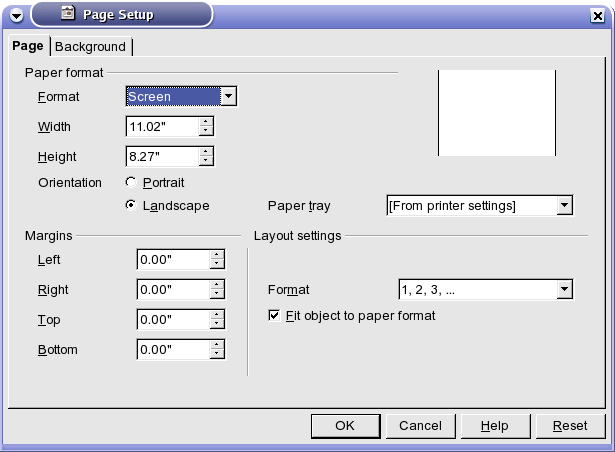Select the Portrait orientation option
This screenshot has width=615, height=452.
pos(131,182)
